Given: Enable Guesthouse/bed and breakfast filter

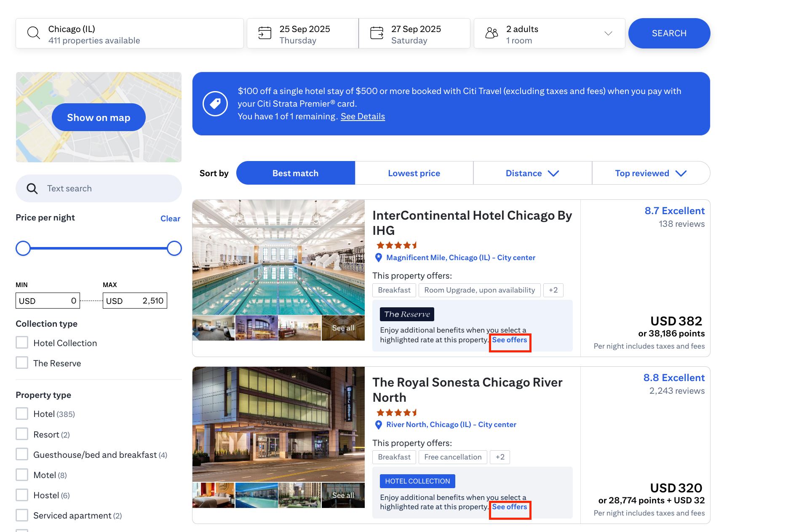Looking at the screenshot, I should 22,454.
